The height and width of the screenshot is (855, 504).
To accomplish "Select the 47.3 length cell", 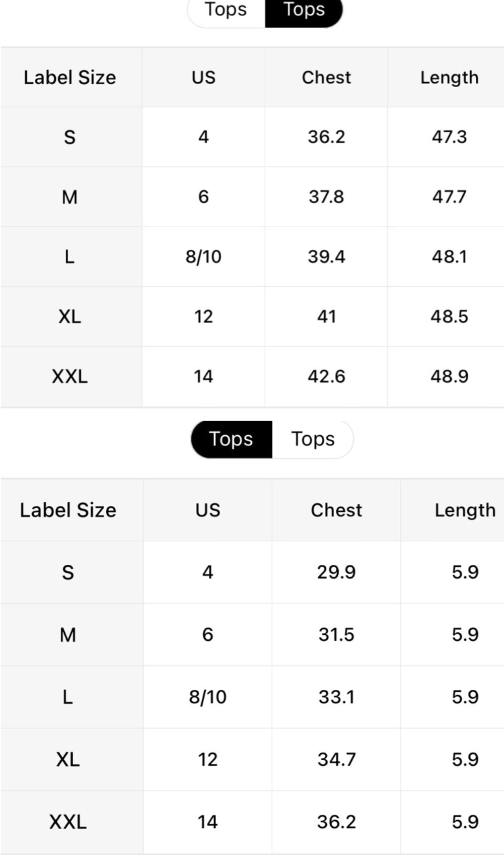I will point(449,137).
